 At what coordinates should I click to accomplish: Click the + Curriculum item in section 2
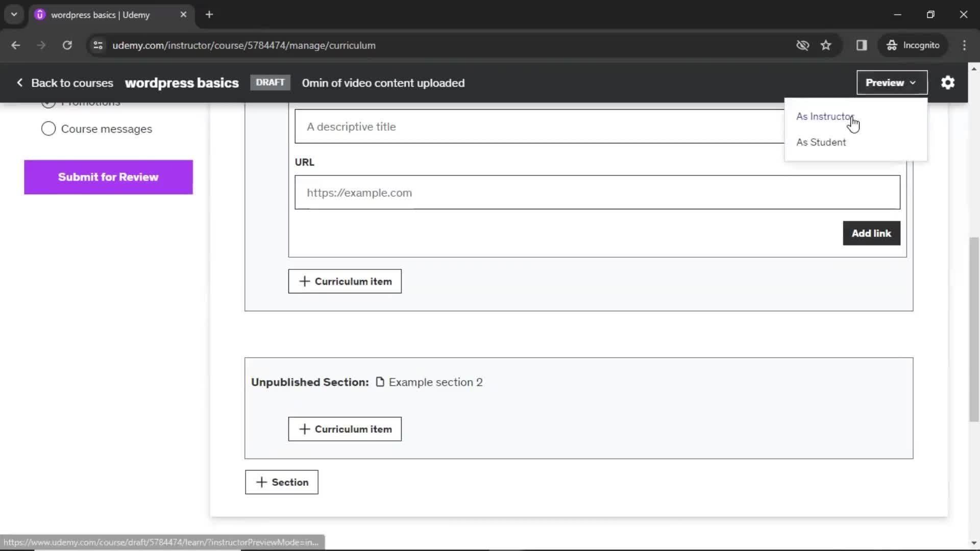[x=345, y=429]
